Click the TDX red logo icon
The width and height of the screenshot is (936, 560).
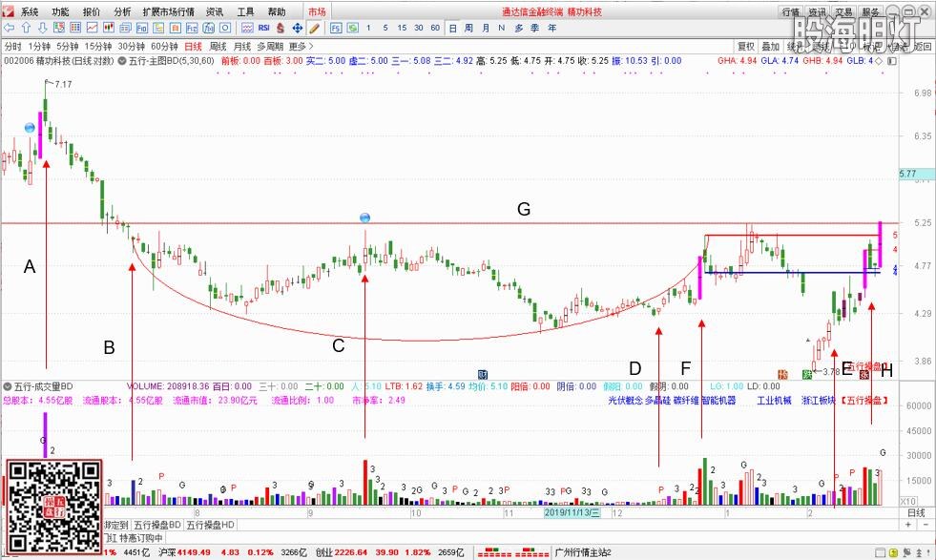pos(9,11)
